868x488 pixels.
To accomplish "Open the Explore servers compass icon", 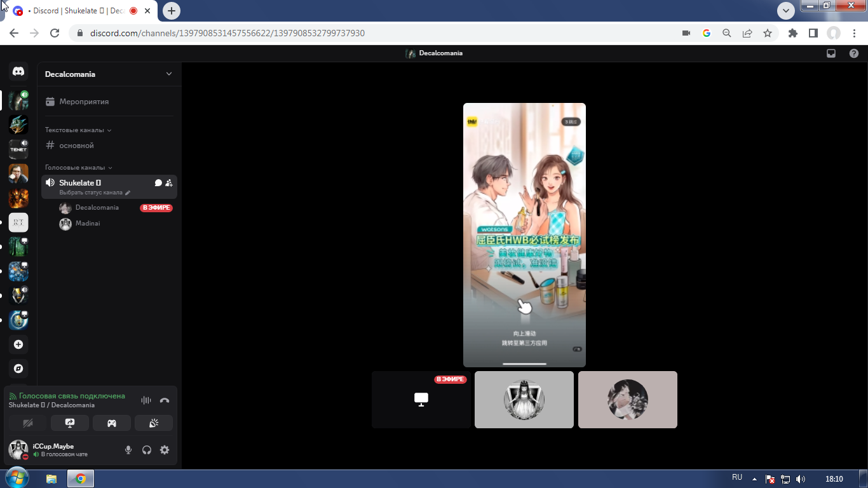I will point(18,369).
